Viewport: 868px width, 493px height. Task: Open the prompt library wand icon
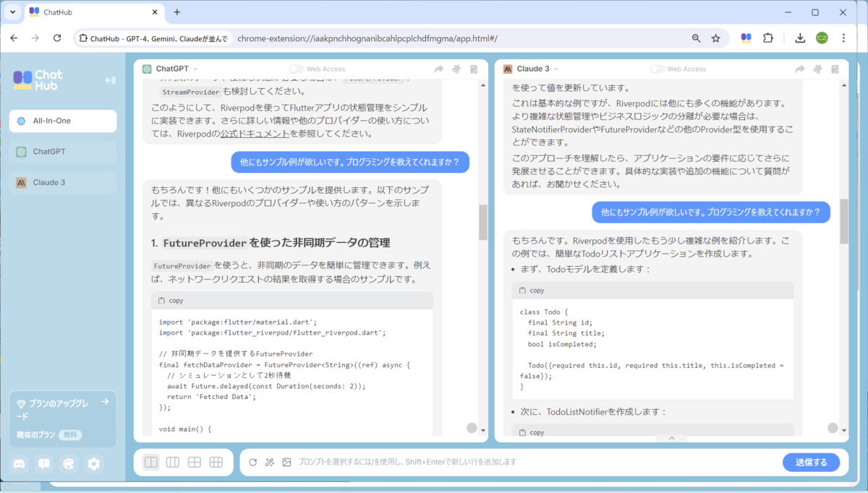pyautogui.click(x=269, y=462)
